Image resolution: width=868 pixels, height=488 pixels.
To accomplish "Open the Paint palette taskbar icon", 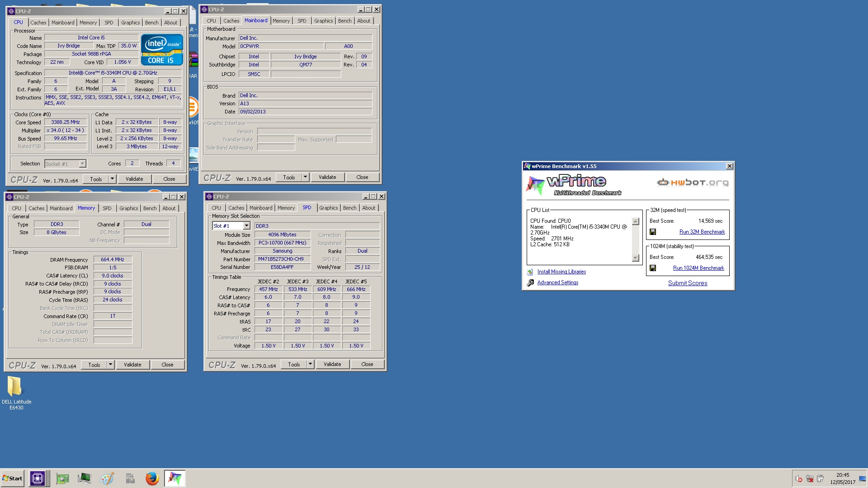I will [x=107, y=478].
